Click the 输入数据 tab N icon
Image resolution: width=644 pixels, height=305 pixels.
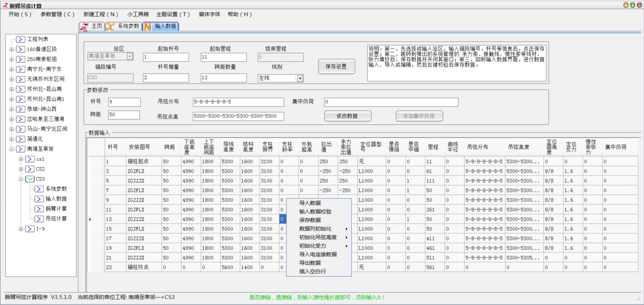(148, 26)
